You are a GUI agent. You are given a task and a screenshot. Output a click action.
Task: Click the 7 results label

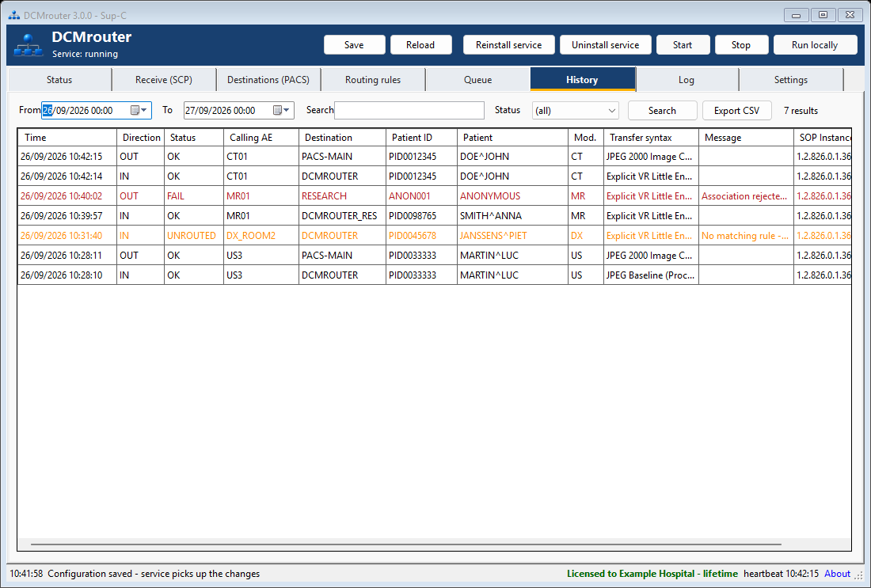[x=801, y=111]
